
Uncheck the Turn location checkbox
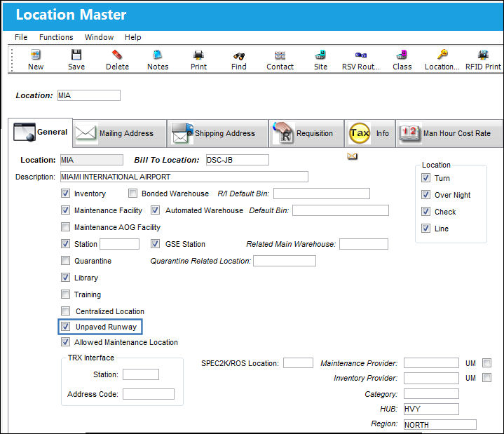tap(425, 178)
